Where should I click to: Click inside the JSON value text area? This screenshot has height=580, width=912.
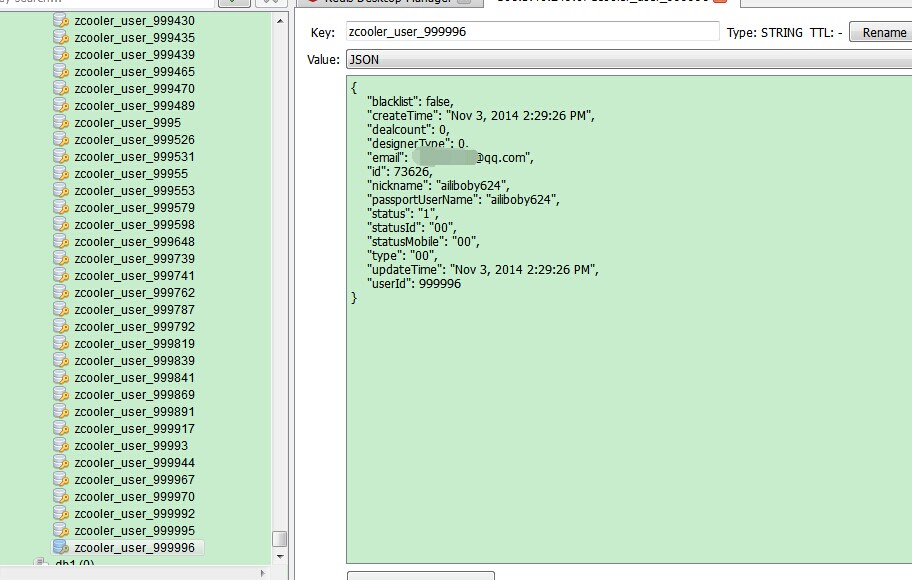(x=629, y=319)
